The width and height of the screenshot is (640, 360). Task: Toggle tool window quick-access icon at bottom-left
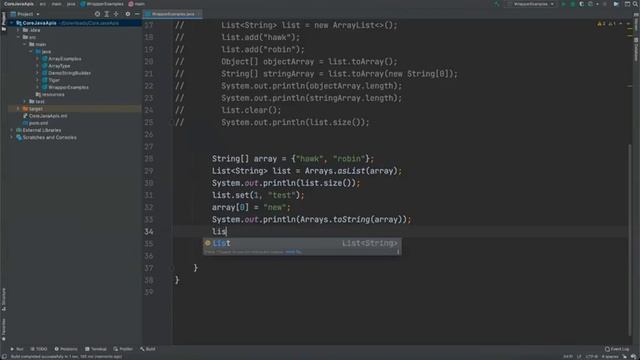(4, 357)
